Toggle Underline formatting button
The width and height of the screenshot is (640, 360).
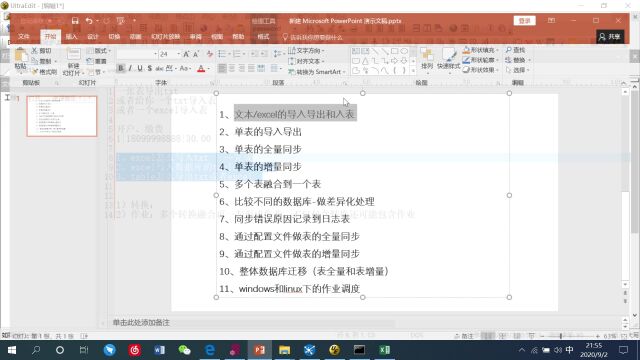(140, 68)
